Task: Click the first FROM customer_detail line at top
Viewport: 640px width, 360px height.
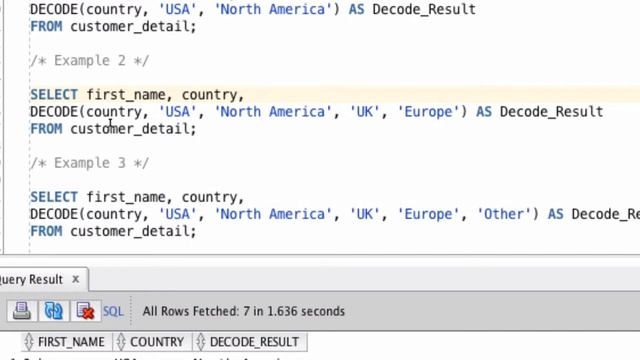Action: [113, 27]
